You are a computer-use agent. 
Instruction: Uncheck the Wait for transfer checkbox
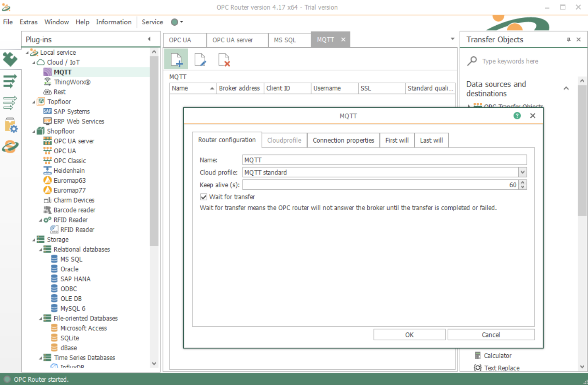tap(204, 197)
